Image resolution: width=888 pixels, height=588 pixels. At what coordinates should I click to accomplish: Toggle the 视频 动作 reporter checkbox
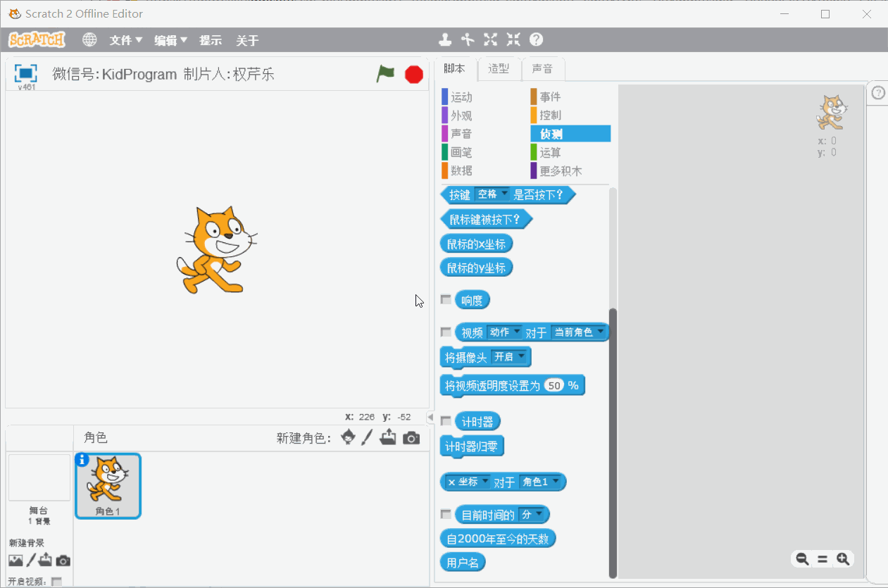[x=446, y=332]
